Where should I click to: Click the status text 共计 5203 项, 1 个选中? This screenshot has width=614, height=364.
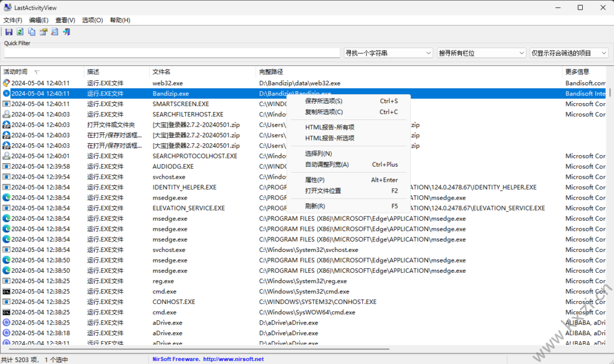point(34,359)
